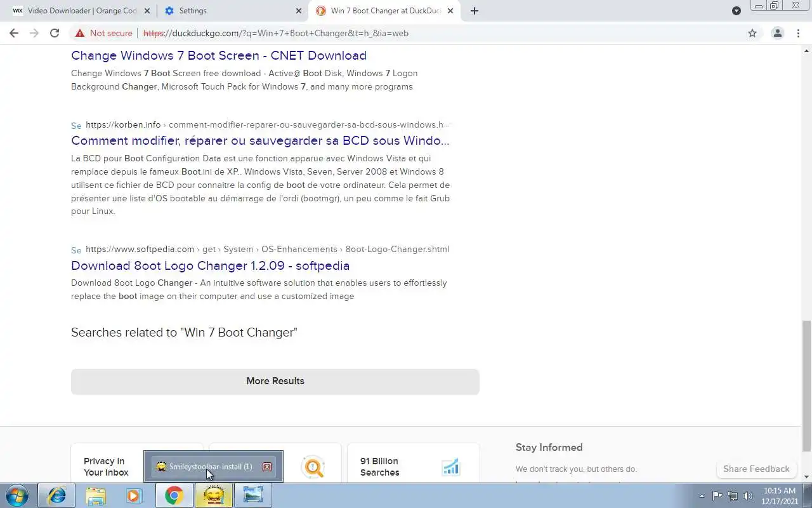Close the Video Downloader tab
Screen dimensions: 812x508
(x=147, y=11)
